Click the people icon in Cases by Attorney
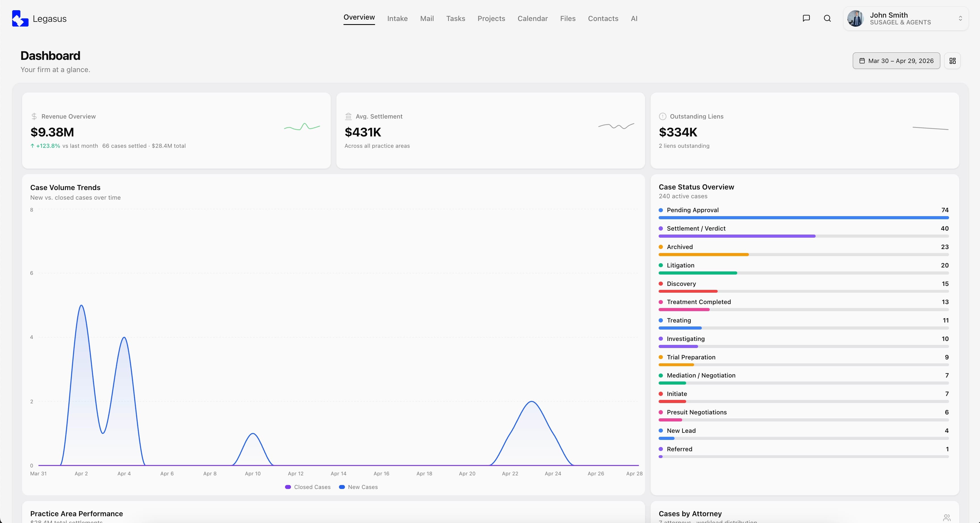Image resolution: width=980 pixels, height=523 pixels. (947, 517)
